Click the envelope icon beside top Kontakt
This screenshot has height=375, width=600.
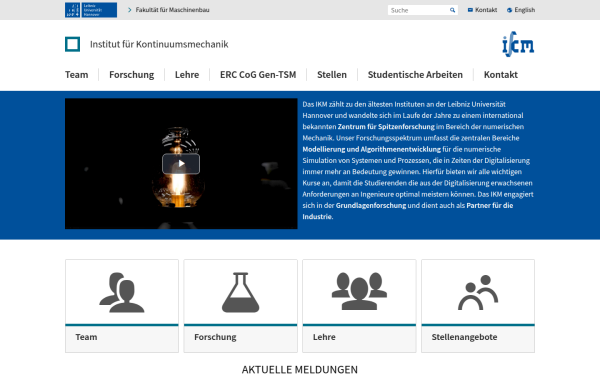coord(470,10)
